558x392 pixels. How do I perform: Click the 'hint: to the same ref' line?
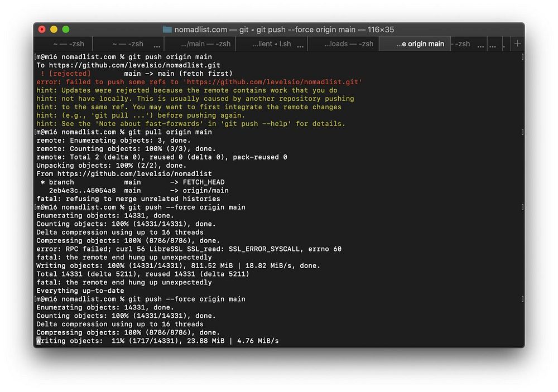click(x=189, y=107)
